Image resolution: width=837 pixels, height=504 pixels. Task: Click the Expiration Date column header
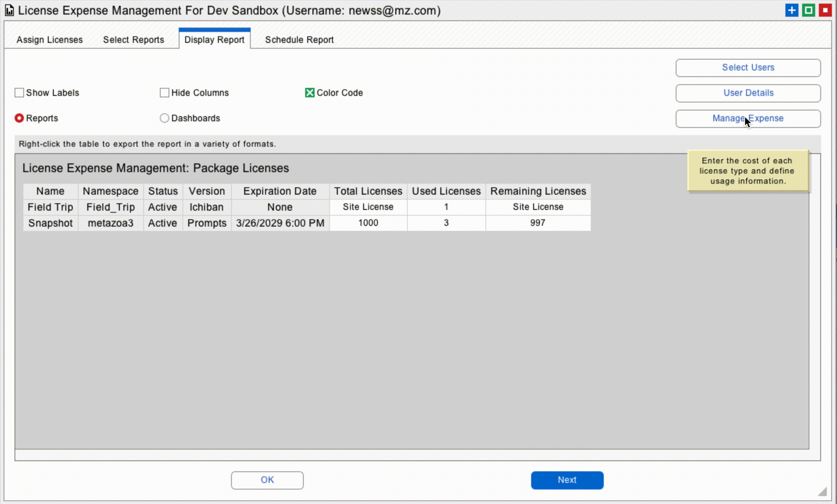(280, 191)
